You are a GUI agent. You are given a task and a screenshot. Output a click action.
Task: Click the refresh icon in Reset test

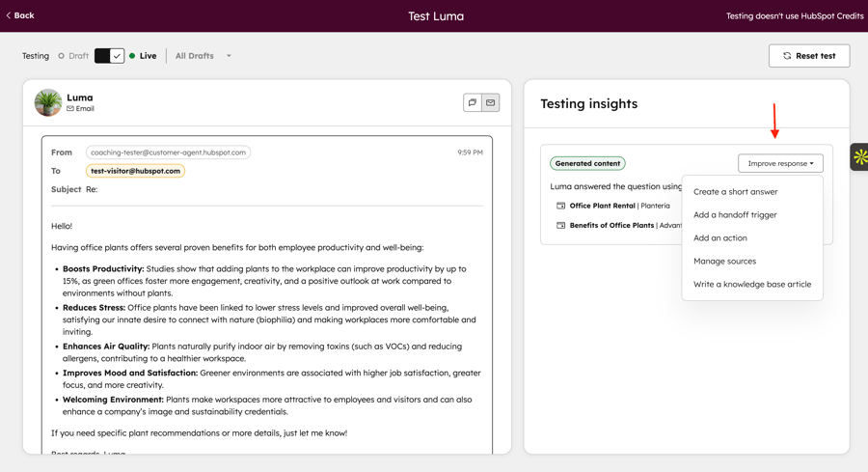787,56
